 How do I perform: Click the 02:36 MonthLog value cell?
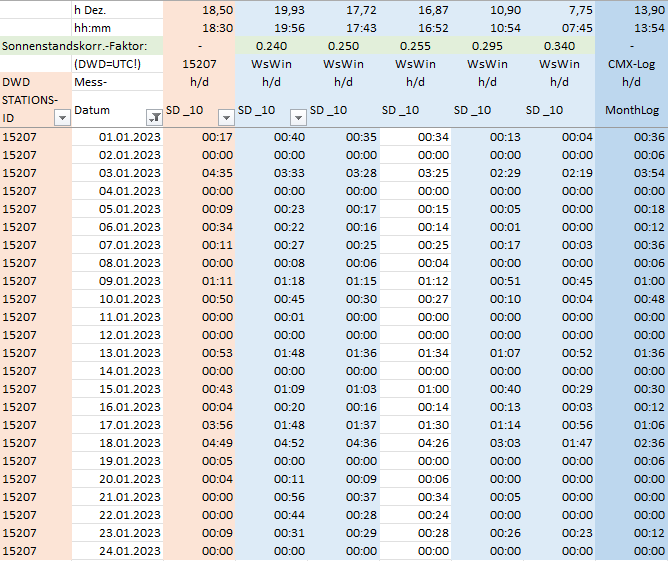coord(631,443)
